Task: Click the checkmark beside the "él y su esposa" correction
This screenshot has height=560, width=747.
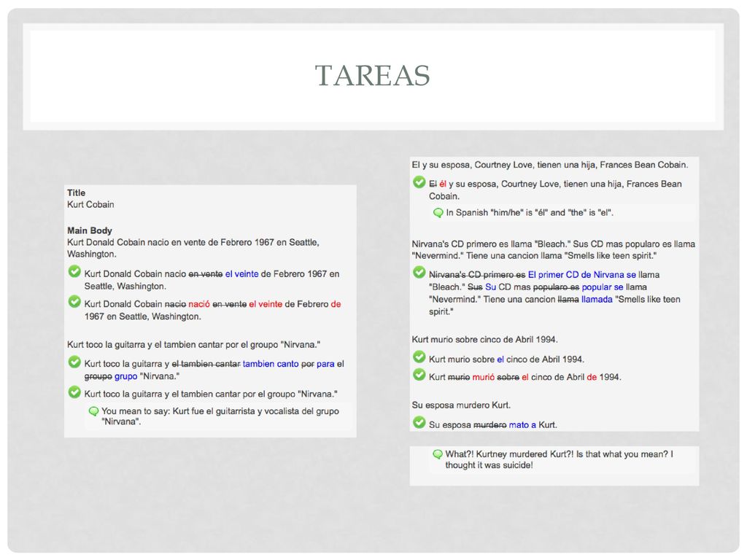Action: 419,182
